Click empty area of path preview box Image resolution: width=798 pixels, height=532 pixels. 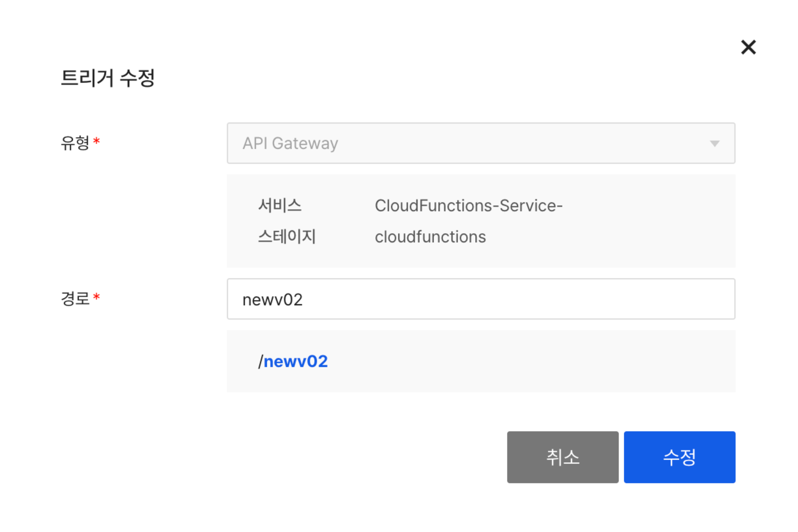[x=543, y=361]
